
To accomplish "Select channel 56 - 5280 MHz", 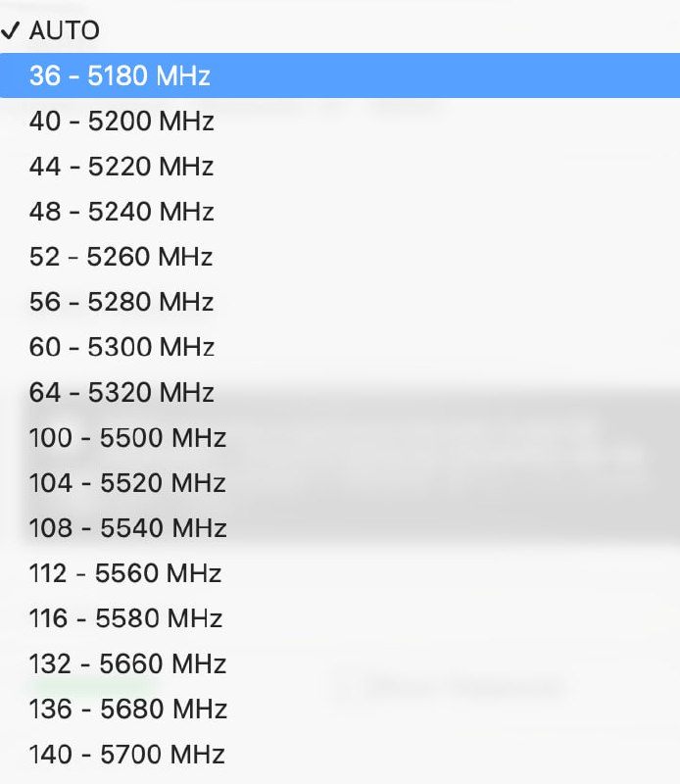I will (x=121, y=302).
